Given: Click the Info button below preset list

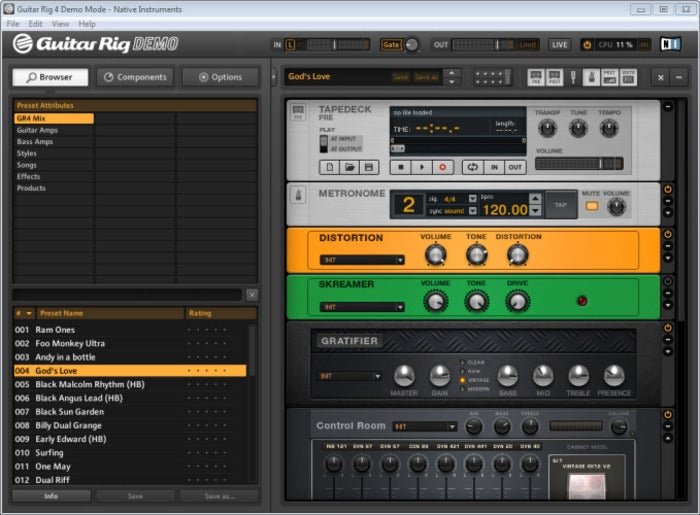Looking at the screenshot, I should pyautogui.click(x=51, y=496).
